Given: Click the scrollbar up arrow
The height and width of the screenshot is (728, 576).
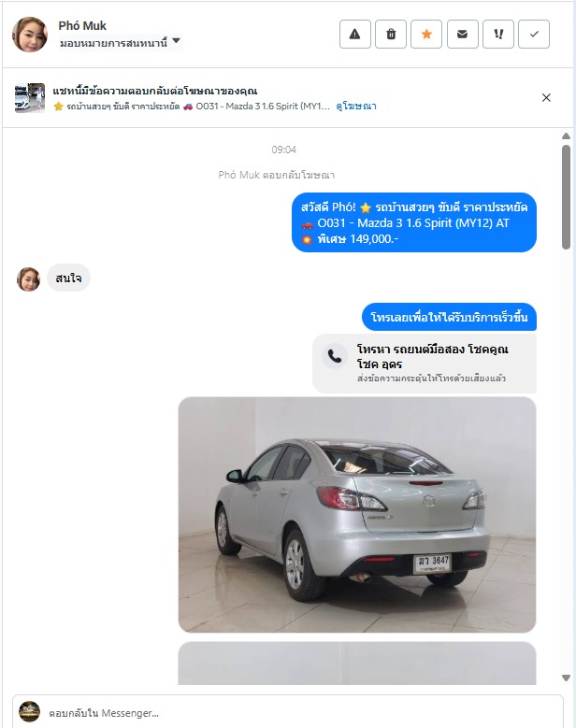Looking at the screenshot, I should click(566, 136).
